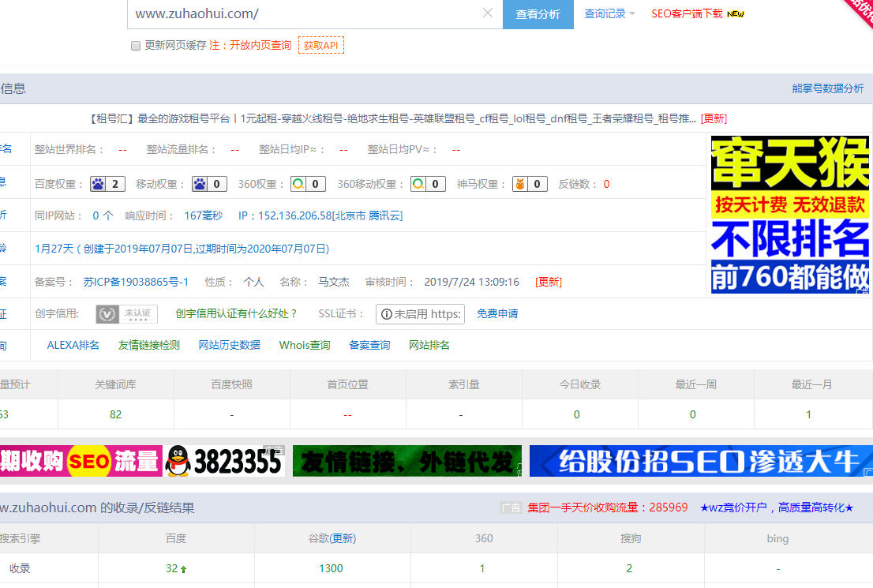Click the 最近一月 value 1
Viewport: 873px width, 588px height.
coord(808,414)
